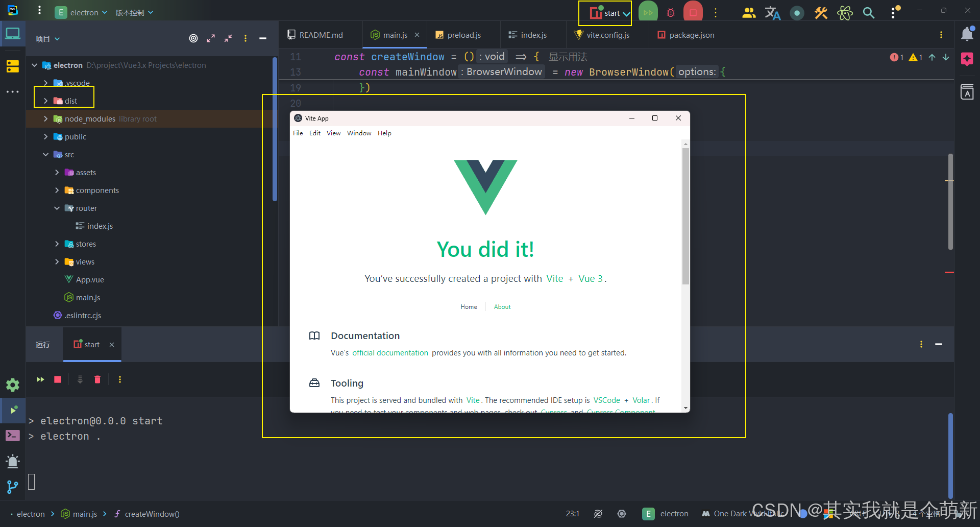The height and width of the screenshot is (527, 980).
Task: Expand the components folder
Action: (57, 190)
